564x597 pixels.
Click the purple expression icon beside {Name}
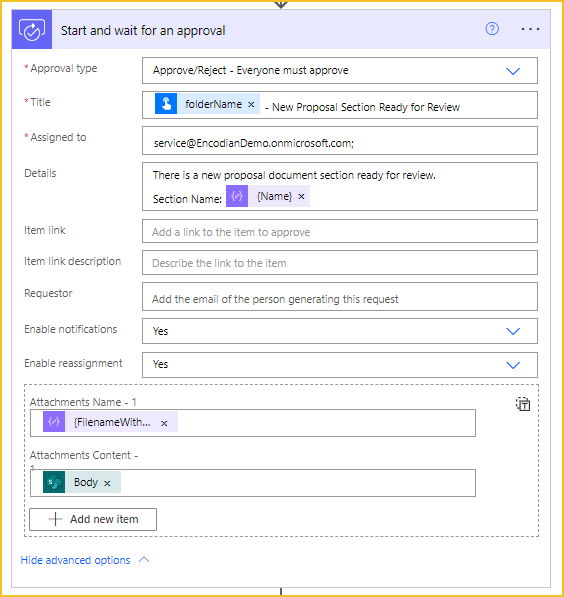click(237, 196)
